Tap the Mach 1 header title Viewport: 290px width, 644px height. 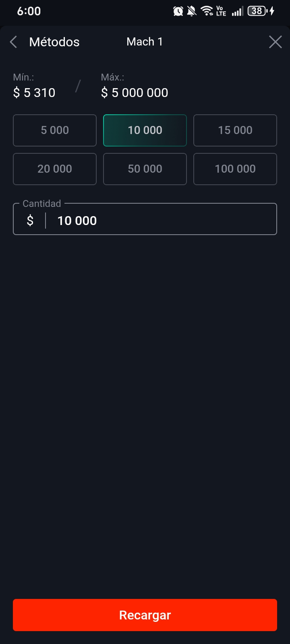point(145,42)
